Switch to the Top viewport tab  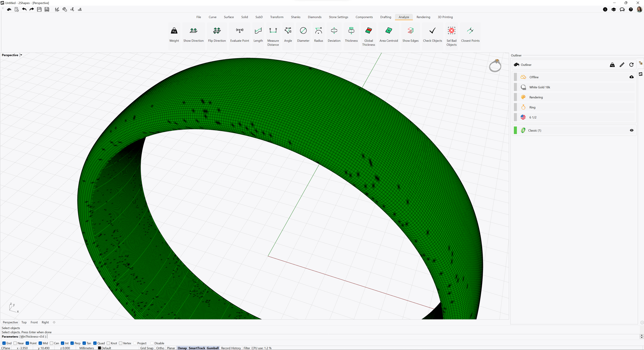(24, 322)
